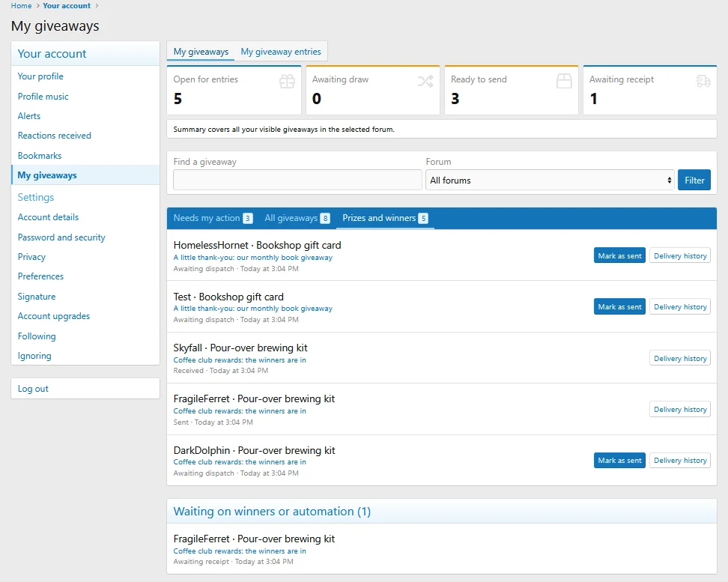This screenshot has height=582, width=728.
Task: Open Coffee club rewards link under Skyfall
Action: pyautogui.click(x=240, y=360)
